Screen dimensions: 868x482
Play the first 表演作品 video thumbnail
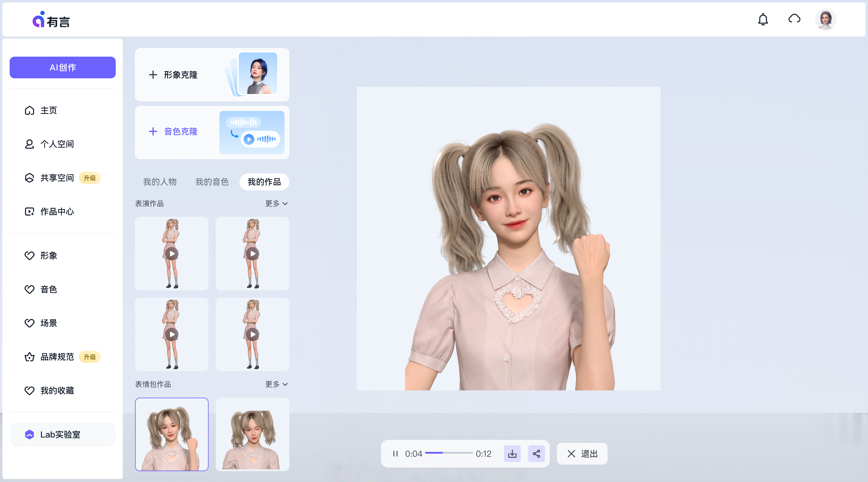pos(172,254)
